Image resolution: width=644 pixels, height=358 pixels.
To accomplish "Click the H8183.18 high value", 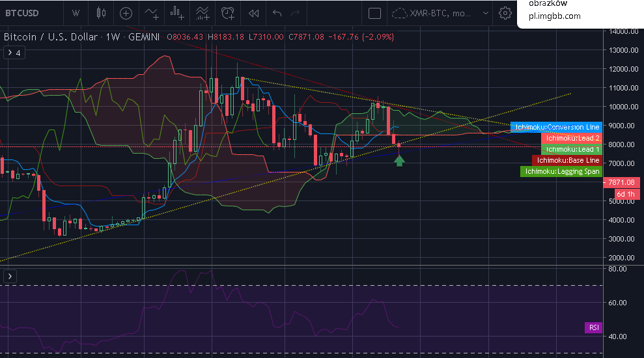I will coord(225,37).
